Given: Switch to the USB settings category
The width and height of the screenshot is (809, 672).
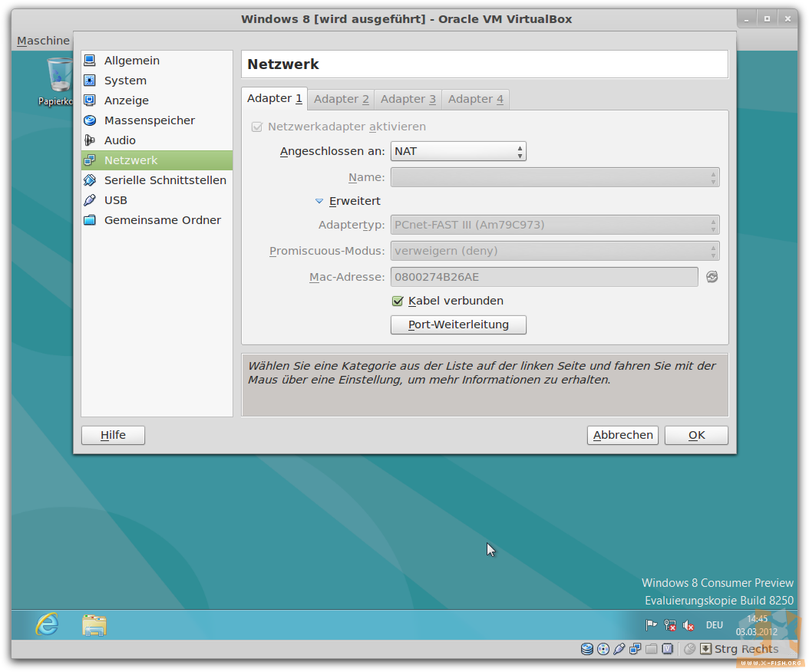Looking at the screenshot, I should point(157,200).
